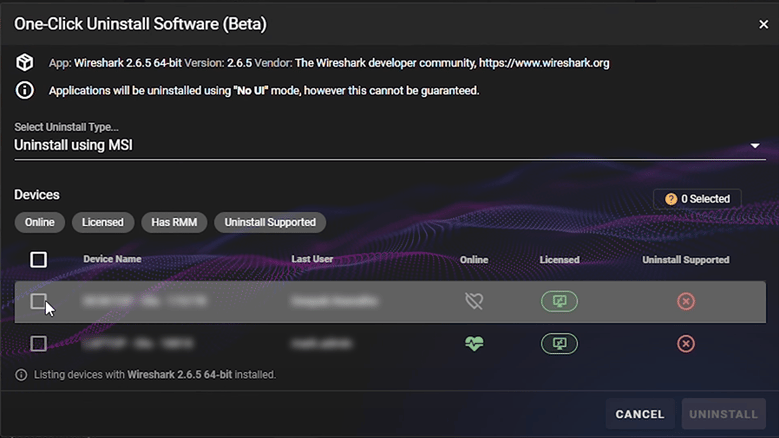
Task: Click the red unsupported X icon in second row
Action: click(686, 343)
